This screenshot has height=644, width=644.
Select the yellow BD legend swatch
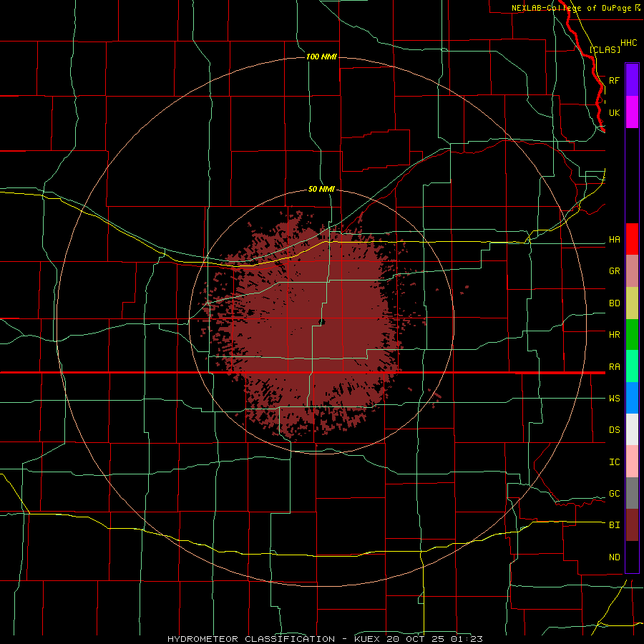632,303
